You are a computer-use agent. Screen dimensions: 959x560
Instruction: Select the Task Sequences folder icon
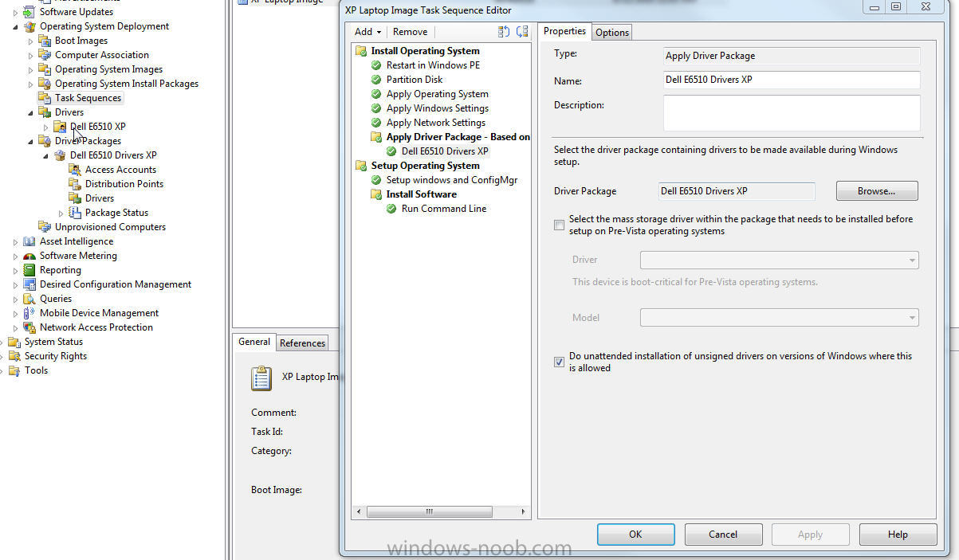tap(45, 98)
